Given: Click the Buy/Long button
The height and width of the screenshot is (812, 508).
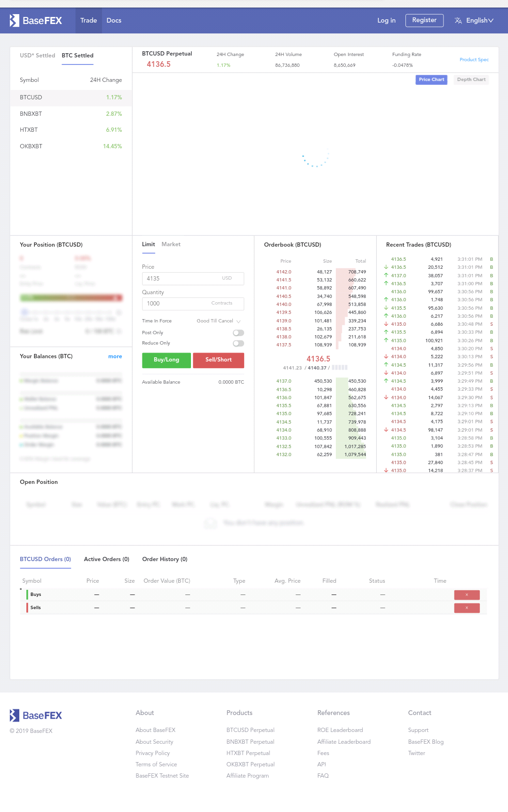Looking at the screenshot, I should 167,360.
